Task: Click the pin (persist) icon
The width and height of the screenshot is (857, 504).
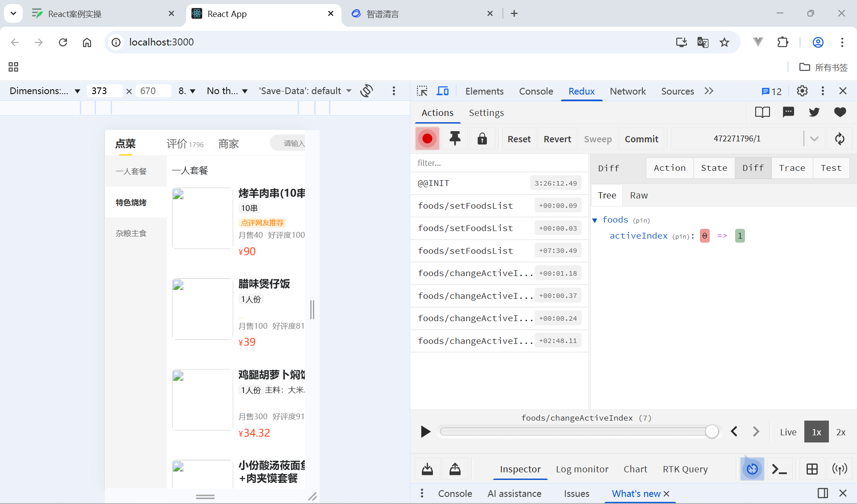Action: (x=455, y=139)
